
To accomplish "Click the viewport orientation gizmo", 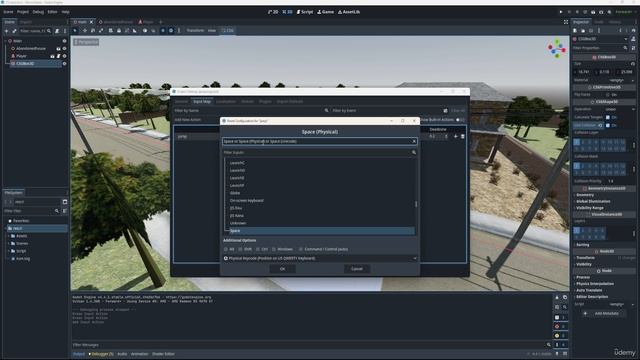I will 557,49.
